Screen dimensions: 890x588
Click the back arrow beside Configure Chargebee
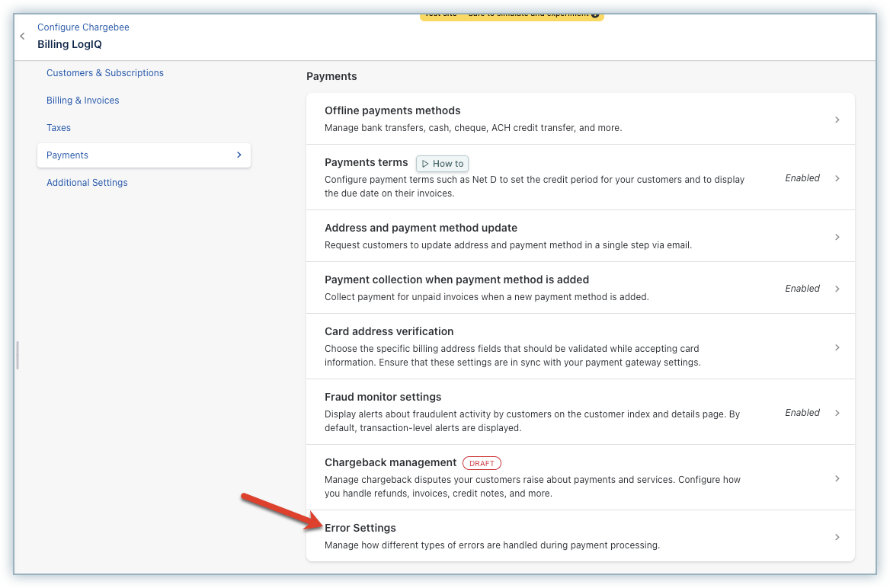pyautogui.click(x=21, y=35)
